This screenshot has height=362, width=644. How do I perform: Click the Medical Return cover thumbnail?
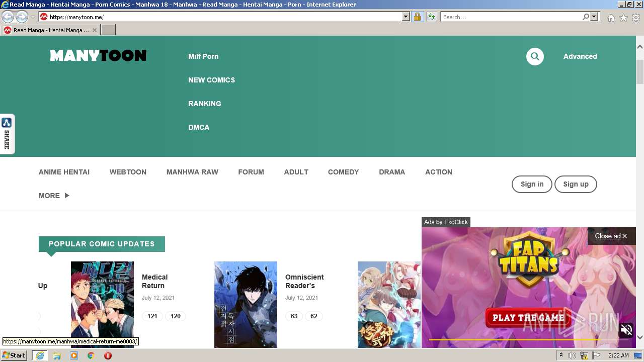click(102, 305)
